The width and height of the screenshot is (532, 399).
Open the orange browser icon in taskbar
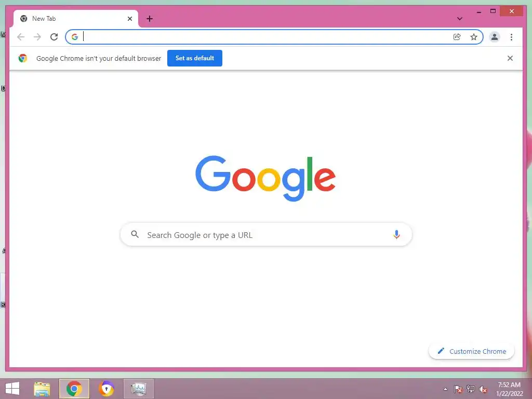click(106, 389)
